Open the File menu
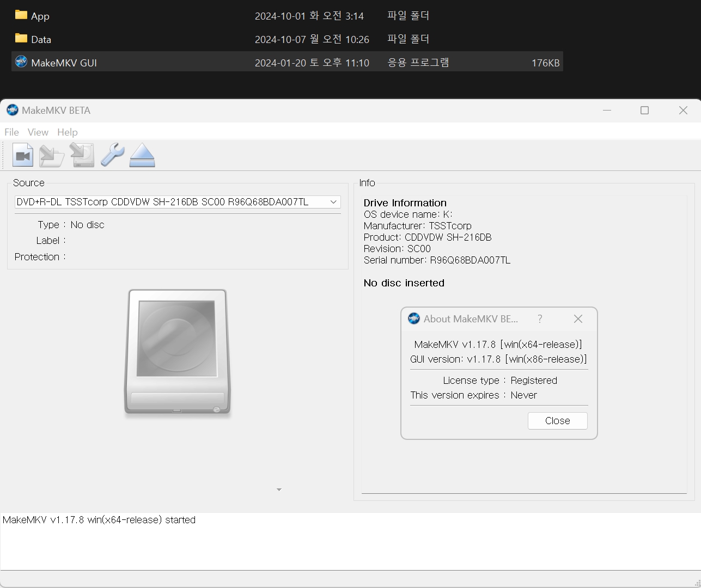701x588 pixels. 11,132
